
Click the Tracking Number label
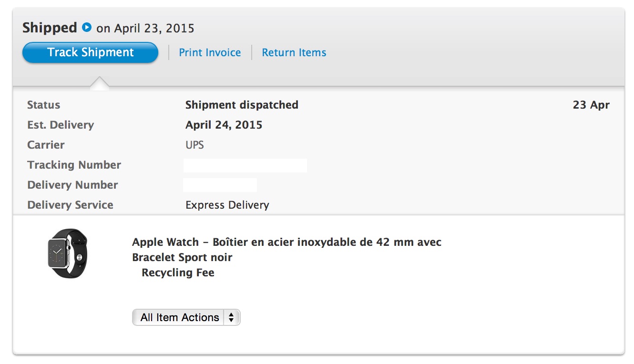point(74,165)
